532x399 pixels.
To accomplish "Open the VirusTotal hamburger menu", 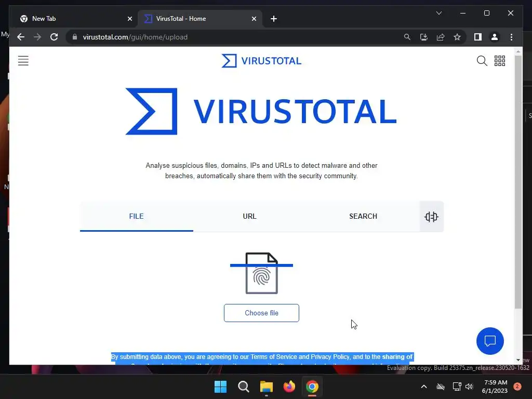I will (23, 61).
